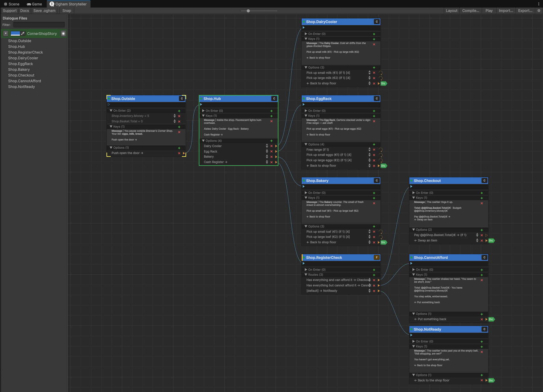Image resolution: width=543 pixels, height=392 pixels.
Task: Click the C type badge on Shop.Outside node
Action: click(182, 99)
